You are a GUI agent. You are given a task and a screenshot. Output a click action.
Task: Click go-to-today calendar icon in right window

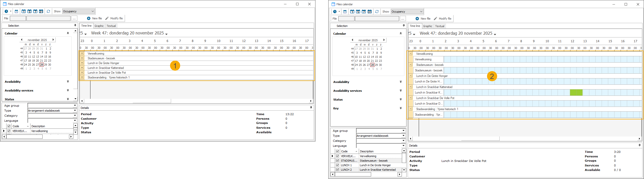345,12
